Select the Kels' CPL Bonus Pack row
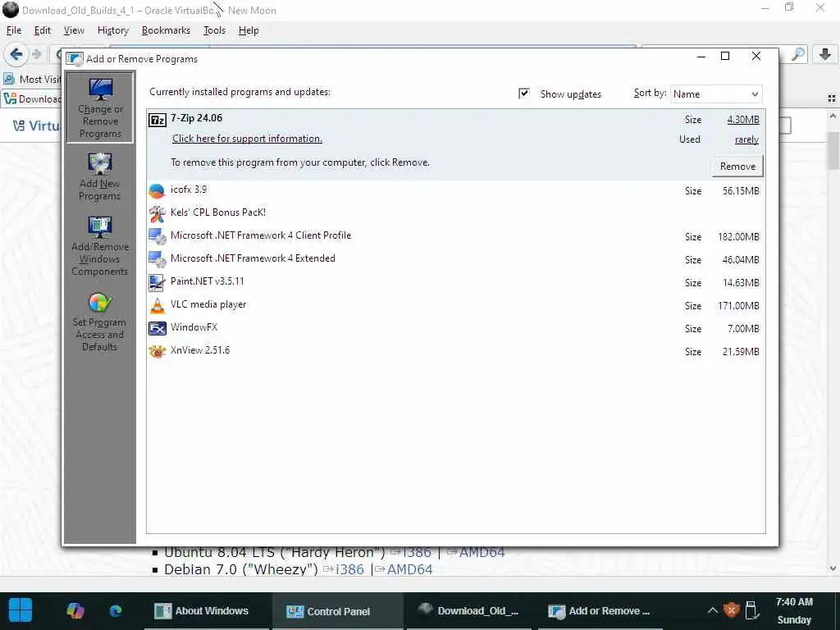The width and height of the screenshot is (840, 630). (456, 213)
